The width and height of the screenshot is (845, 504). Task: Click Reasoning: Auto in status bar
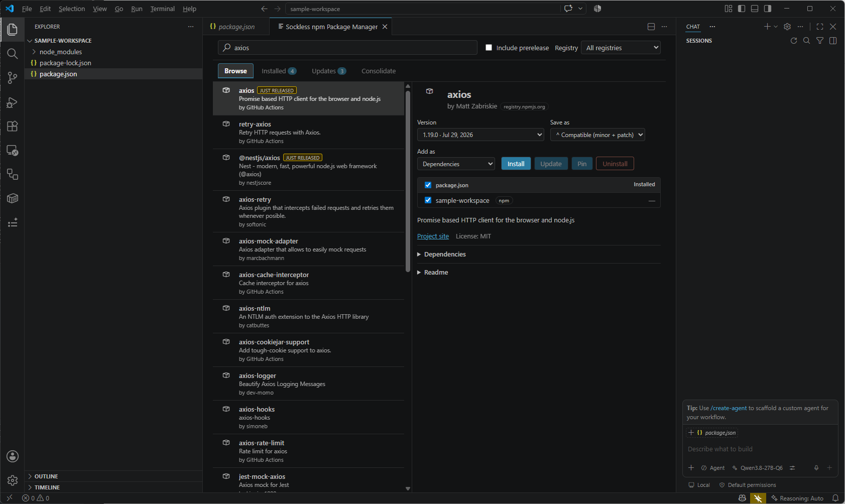(x=798, y=498)
